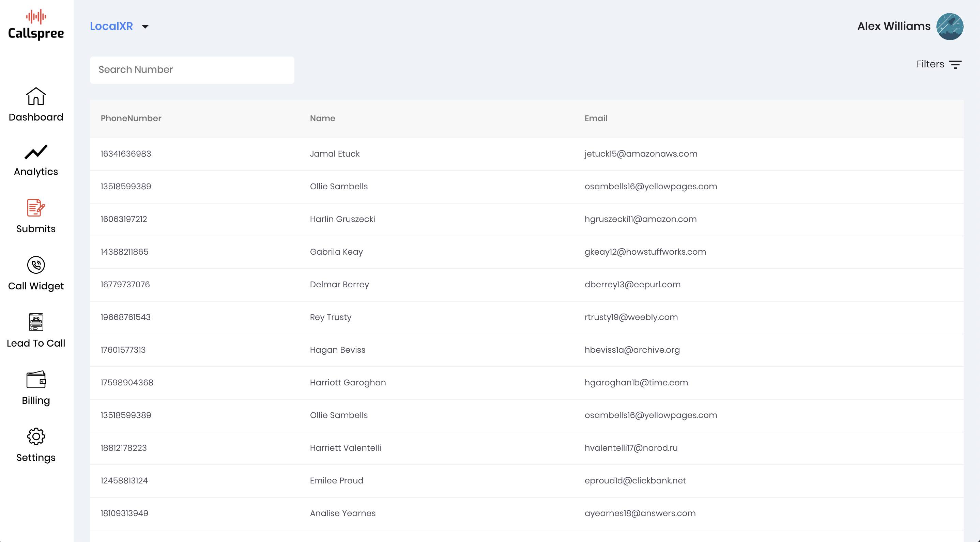Click email hvalentelli17@narod.ru
Screen dimensions: 980x542
click(x=631, y=448)
